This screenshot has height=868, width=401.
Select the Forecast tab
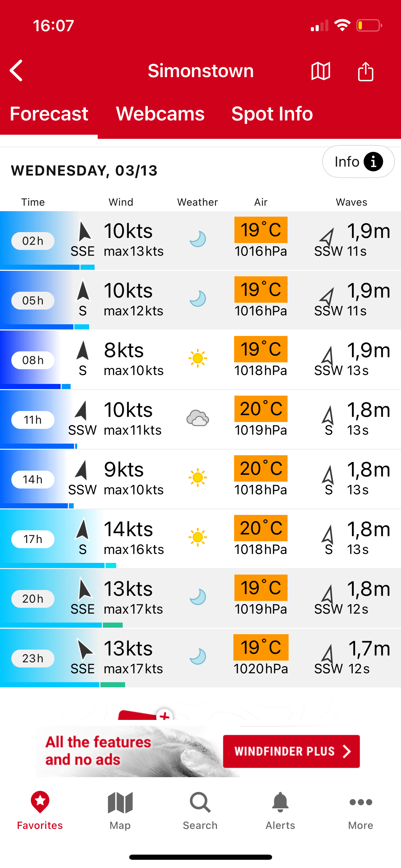[x=49, y=114]
